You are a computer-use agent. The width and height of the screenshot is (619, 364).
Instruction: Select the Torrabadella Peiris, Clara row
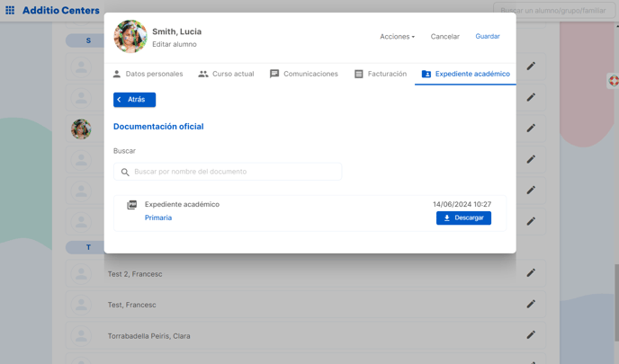pos(306,335)
